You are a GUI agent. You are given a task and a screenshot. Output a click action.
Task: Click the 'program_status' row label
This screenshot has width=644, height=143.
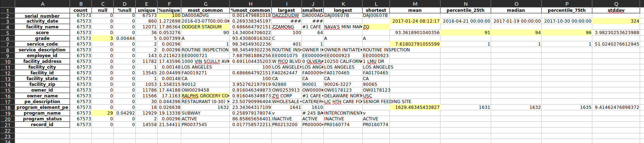tap(42, 119)
